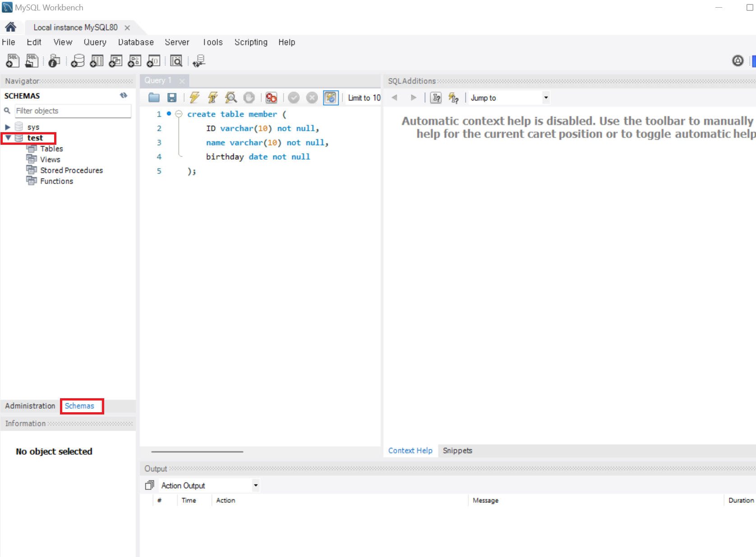Click the settings gear icon at top right

click(x=738, y=60)
